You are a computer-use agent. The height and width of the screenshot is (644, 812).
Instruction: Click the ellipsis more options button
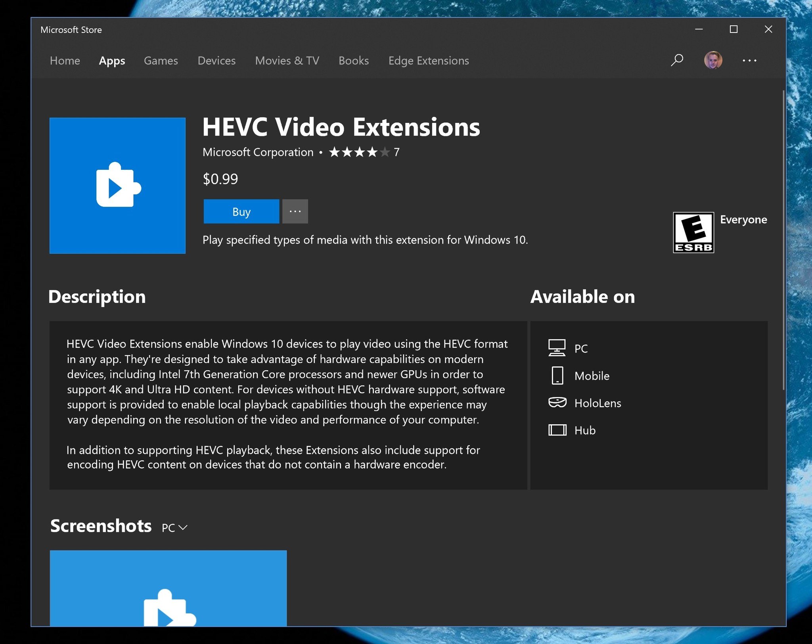tap(296, 211)
